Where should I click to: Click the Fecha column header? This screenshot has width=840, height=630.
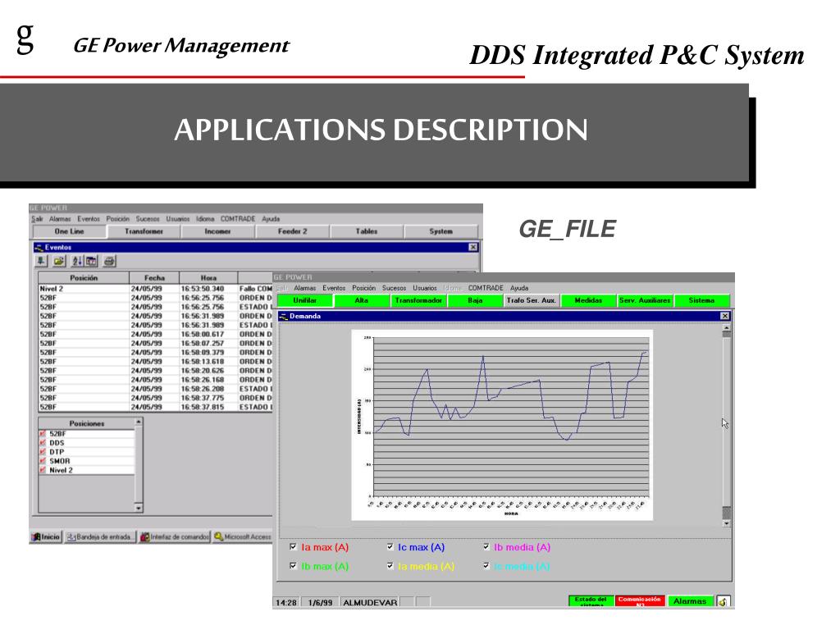point(154,278)
